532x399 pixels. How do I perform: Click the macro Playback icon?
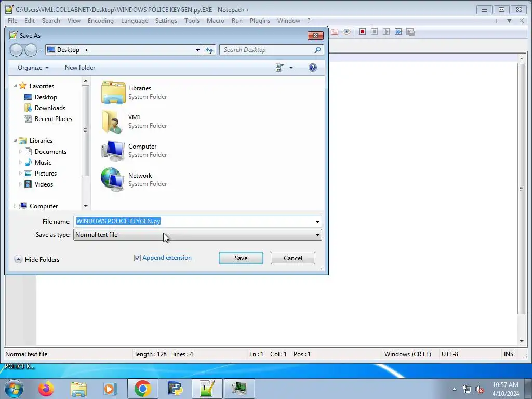coord(386,32)
